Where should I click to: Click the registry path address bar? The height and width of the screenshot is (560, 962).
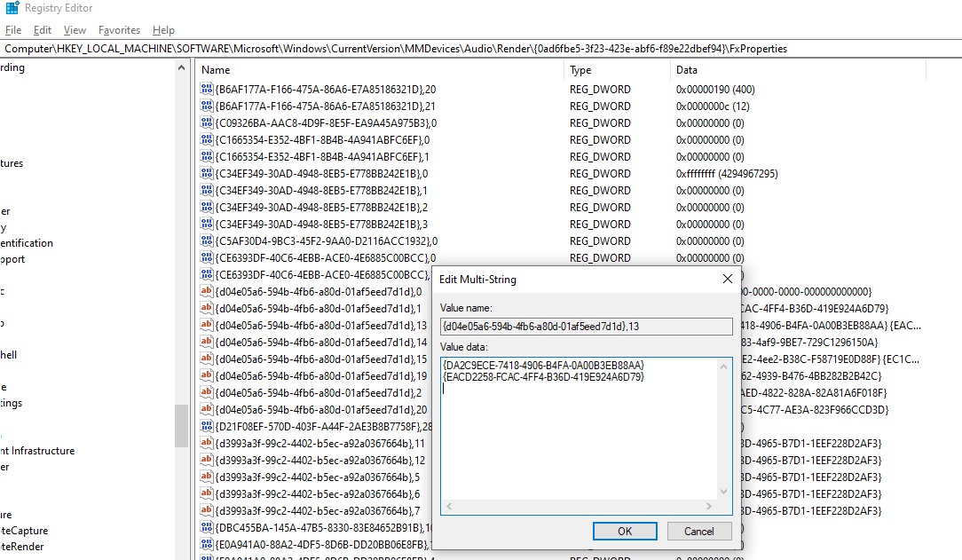[x=481, y=49]
